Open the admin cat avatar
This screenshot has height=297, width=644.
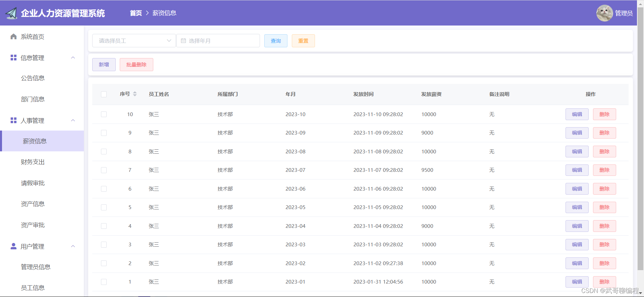tap(604, 13)
